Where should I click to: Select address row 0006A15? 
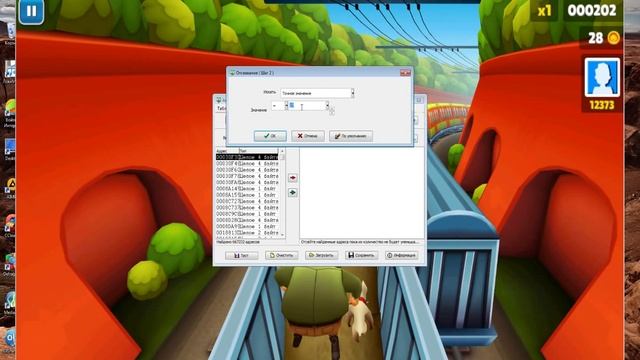(247, 195)
